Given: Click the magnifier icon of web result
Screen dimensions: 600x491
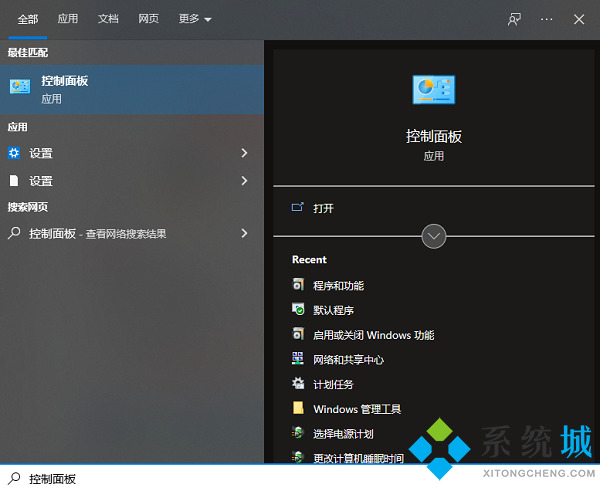Looking at the screenshot, I should coord(14,233).
